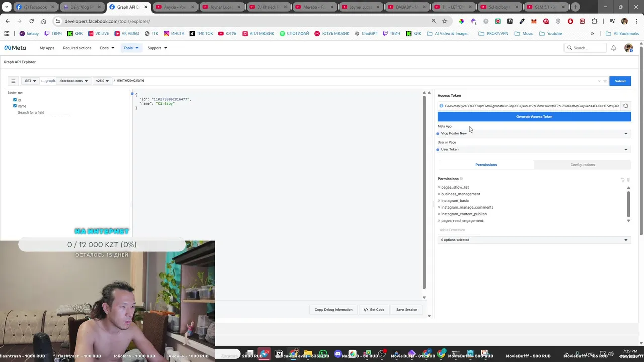Open the Tools dropdown menu

pyautogui.click(x=130, y=48)
